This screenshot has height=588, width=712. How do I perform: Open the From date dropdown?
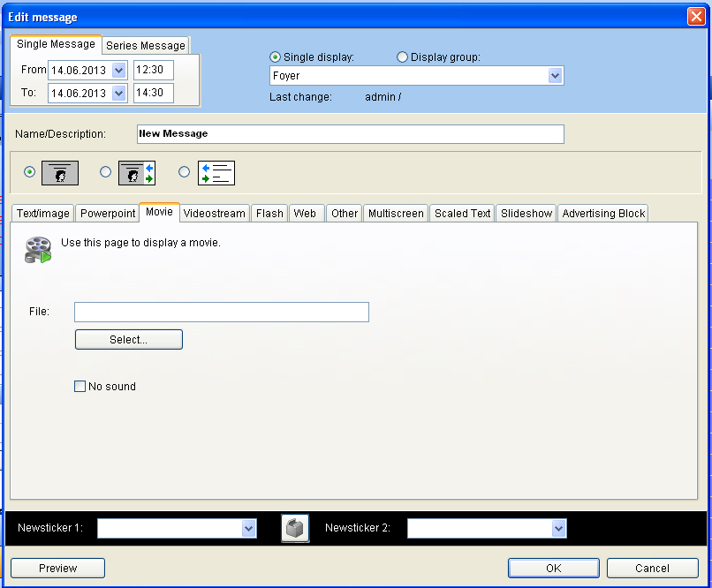click(x=118, y=70)
